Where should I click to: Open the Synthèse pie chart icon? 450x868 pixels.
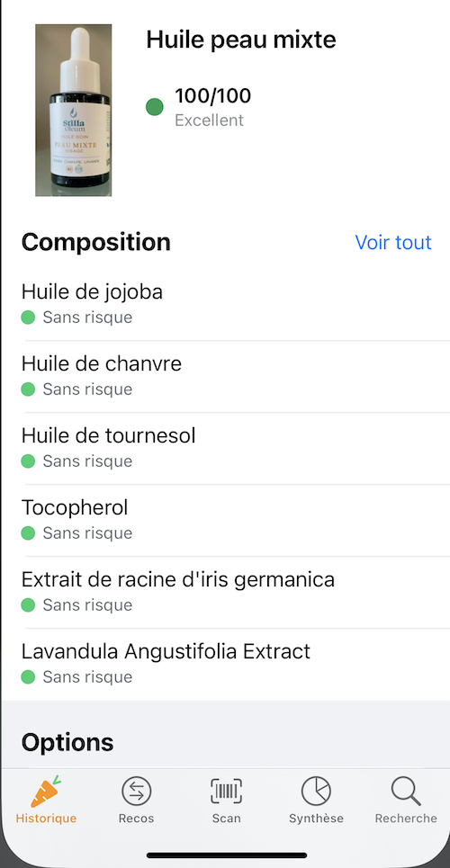(316, 792)
